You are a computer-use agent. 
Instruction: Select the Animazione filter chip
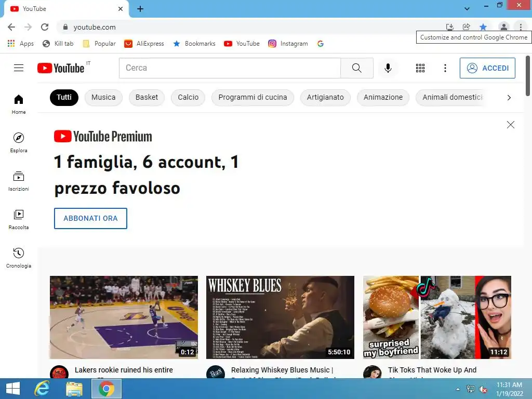[383, 97]
